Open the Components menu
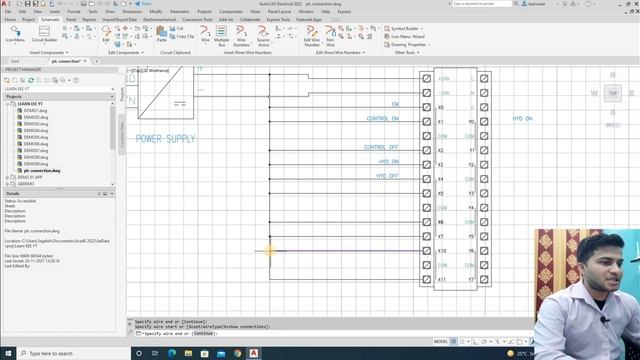This screenshot has height=360, width=640. (231, 11)
